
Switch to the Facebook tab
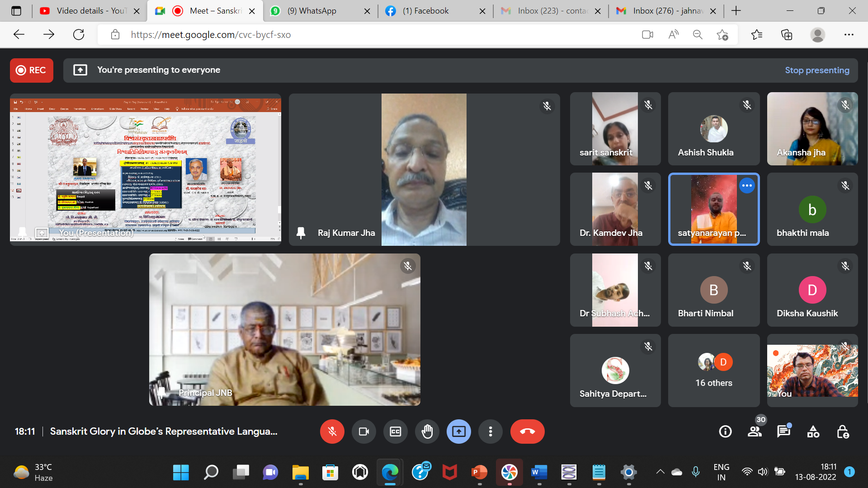[x=425, y=11]
